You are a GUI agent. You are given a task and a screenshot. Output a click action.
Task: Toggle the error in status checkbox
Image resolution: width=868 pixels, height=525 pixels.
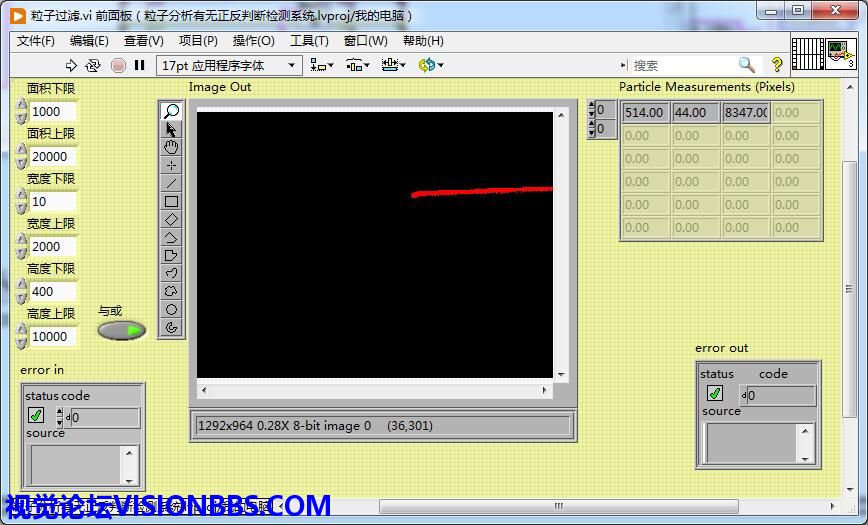coord(36,415)
